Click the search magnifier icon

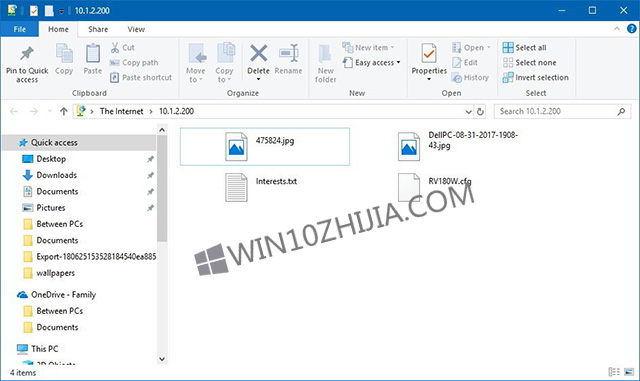coord(621,111)
